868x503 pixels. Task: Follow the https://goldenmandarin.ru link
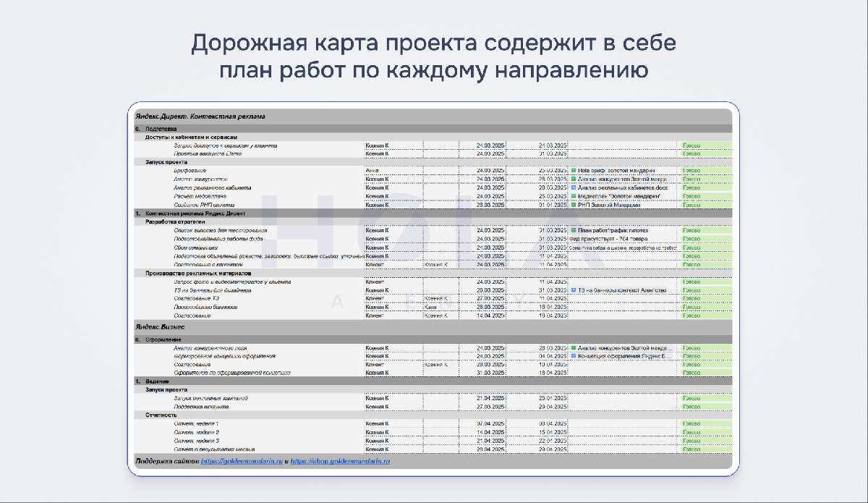241,460
